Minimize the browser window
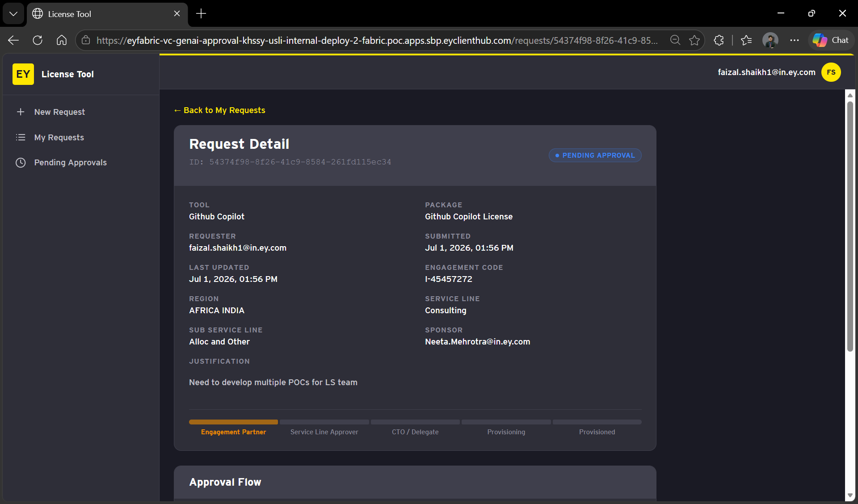The height and width of the screenshot is (504, 858). [781, 13]
